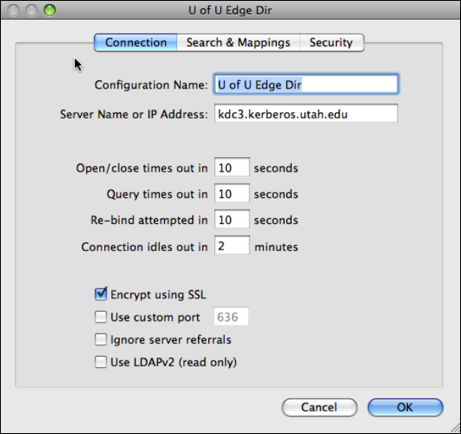Click the 'Open/close times out in' label

(142, 168)
